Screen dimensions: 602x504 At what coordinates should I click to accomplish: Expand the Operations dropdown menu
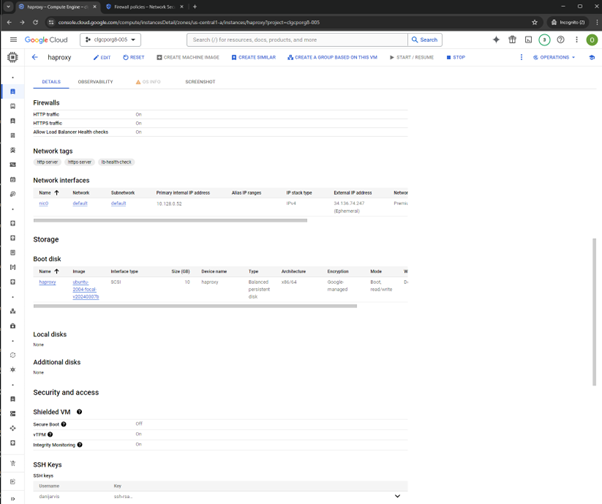(554, 57)
